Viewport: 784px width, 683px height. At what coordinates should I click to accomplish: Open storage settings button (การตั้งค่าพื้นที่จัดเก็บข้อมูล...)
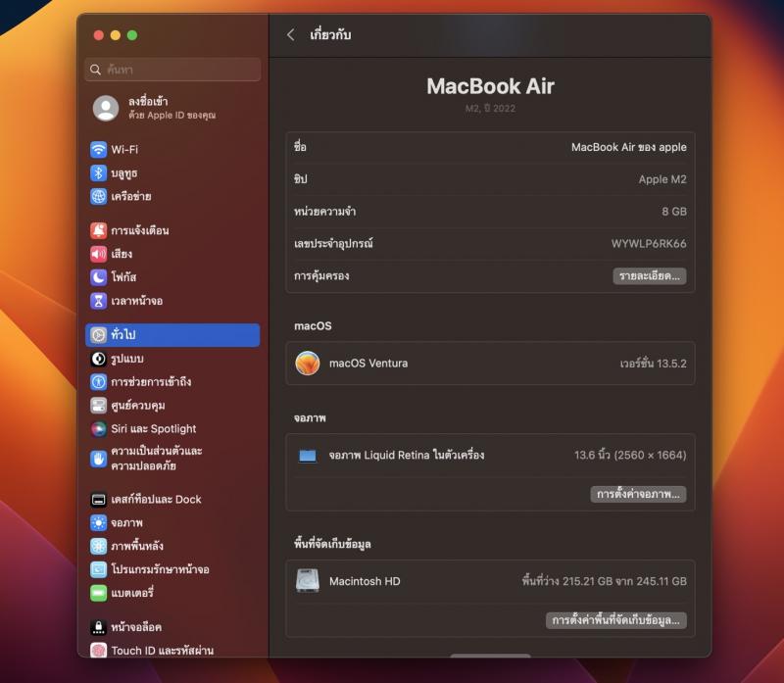click(x=616, y=620)
